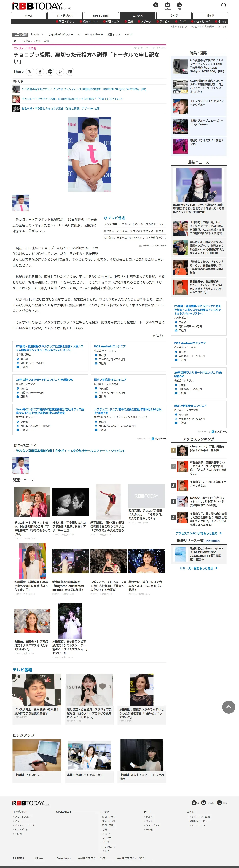
Task: Open 坂道グループニュース sidebar feature
Action: click(x=198, y=126)
